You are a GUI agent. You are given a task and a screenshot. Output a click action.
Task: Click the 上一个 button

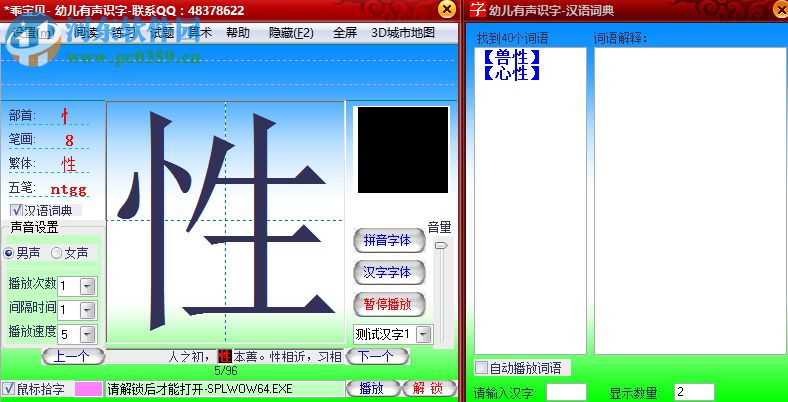pyautogui.click(x=73, y=357)
